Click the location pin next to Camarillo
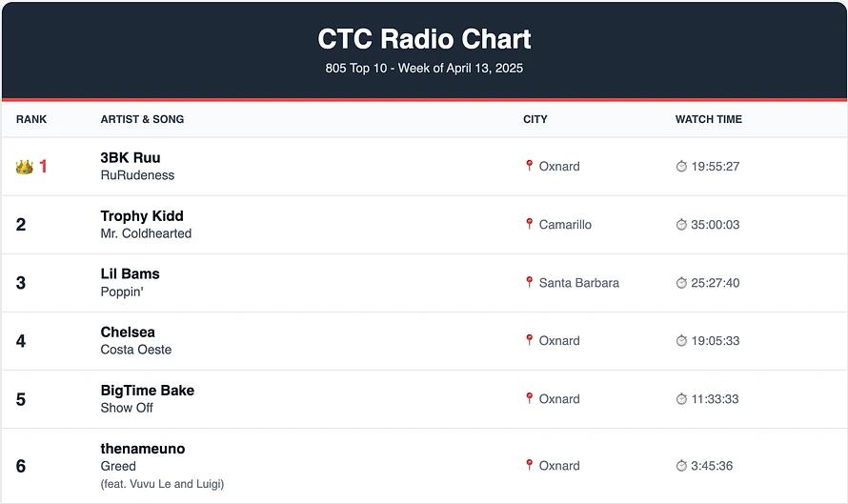The width and height of the screenshot is (848, 504). click(530, 224)
